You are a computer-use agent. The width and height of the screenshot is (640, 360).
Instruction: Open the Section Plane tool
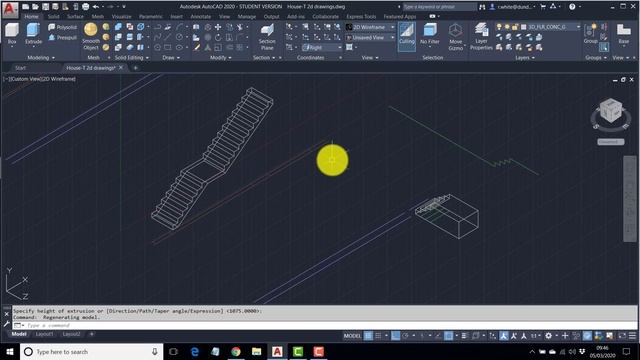pos(267,37)
